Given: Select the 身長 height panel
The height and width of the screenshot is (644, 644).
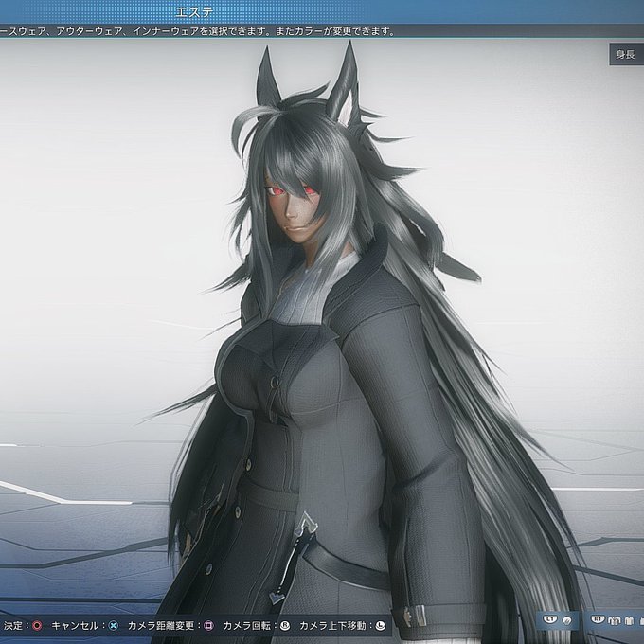Looking at the screenshot, I should 626,54.
